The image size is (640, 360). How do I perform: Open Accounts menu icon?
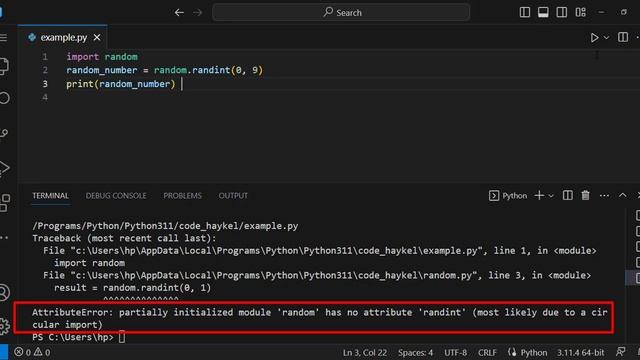tap(4, 293)
